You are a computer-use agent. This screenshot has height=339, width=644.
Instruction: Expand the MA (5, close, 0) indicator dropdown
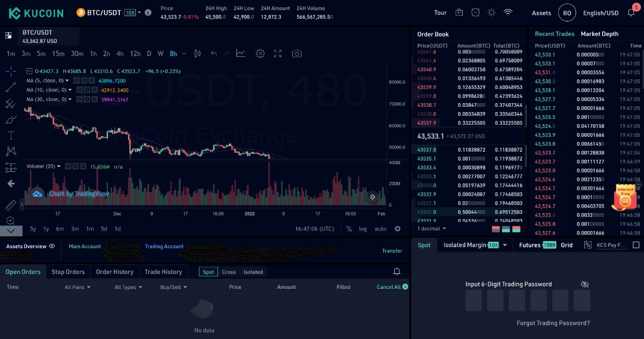[67, 81]
